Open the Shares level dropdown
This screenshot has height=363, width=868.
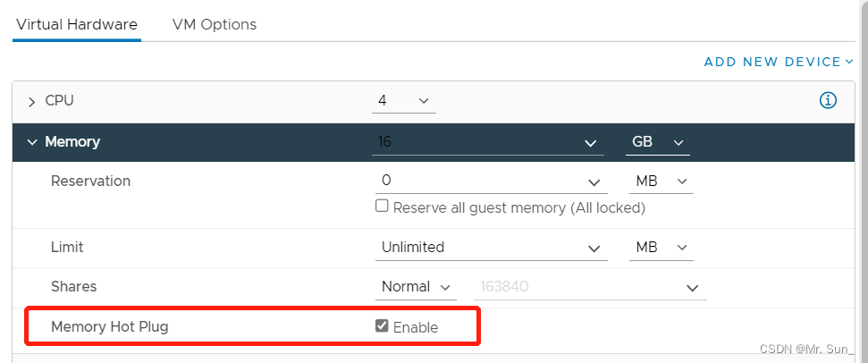(417, 287)
